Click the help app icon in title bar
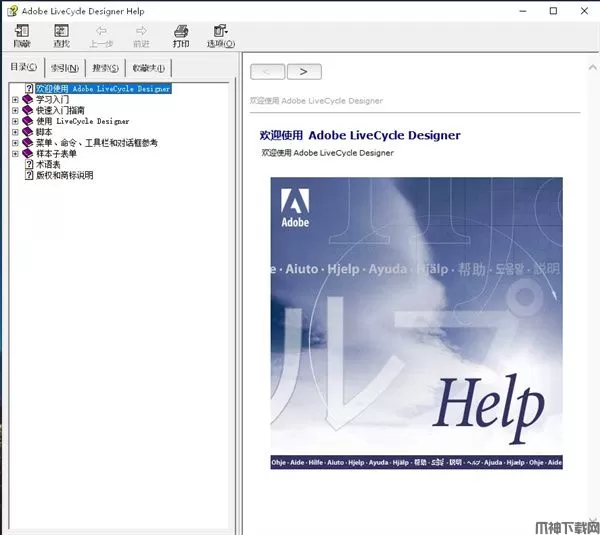Screen dimensions: 600x535 coord(12,11)
